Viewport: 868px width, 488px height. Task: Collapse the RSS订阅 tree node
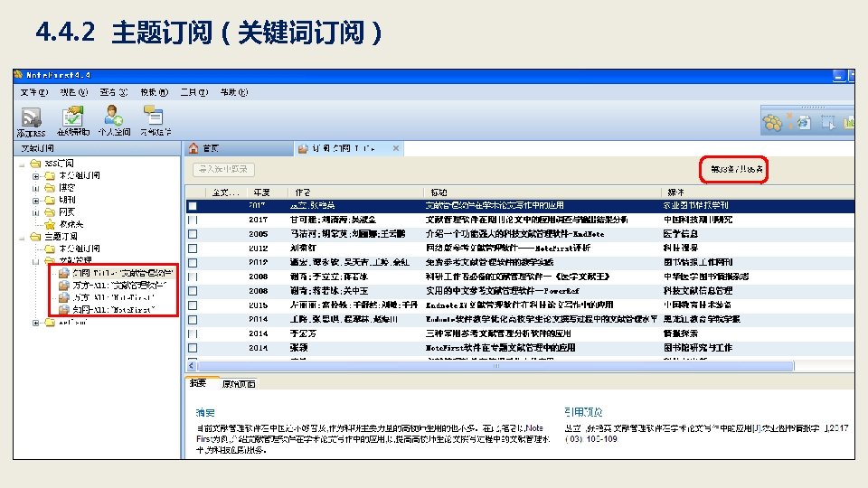(x=22, y=164)
